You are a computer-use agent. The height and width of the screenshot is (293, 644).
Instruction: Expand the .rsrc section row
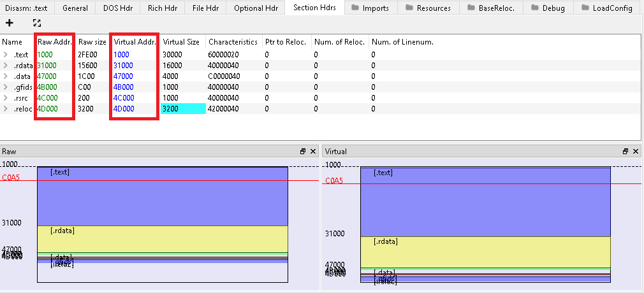(x=6, y=97)
